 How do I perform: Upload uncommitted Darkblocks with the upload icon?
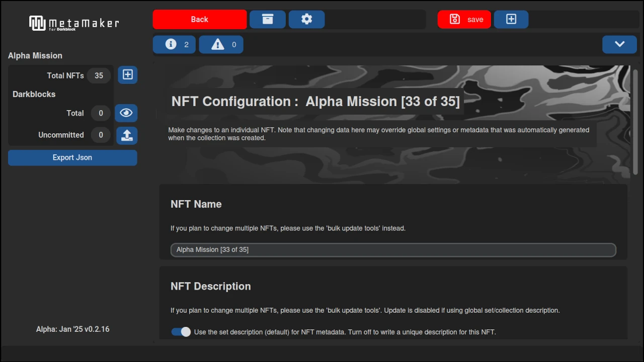coord(127,135)
